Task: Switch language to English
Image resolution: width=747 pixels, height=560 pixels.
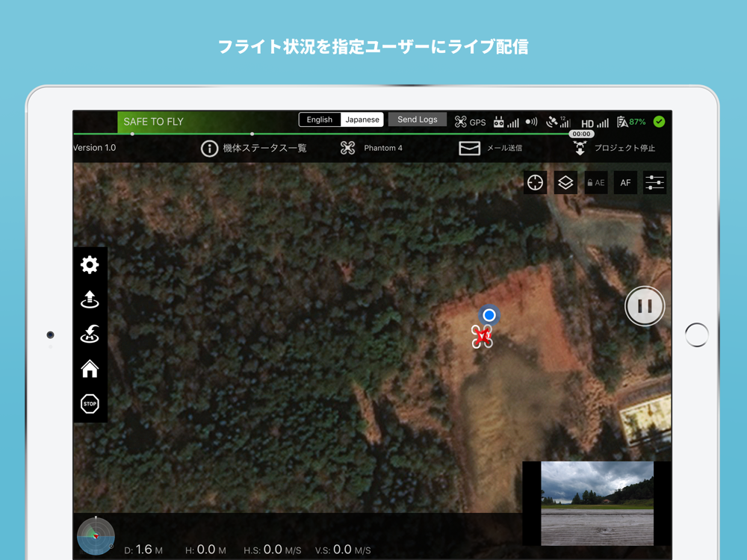Action: (319, 119)
